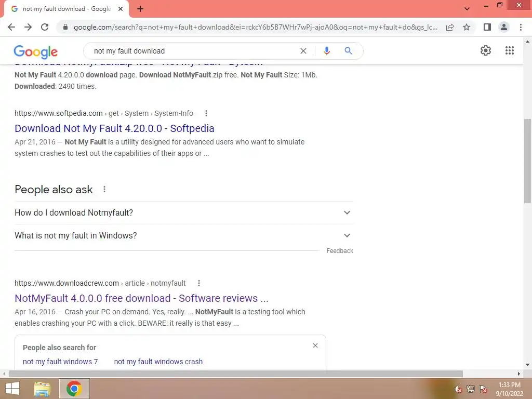The height and width of the screenshot is (399, 532).
Task: Open Google apps grid
Action: [509, 50]
